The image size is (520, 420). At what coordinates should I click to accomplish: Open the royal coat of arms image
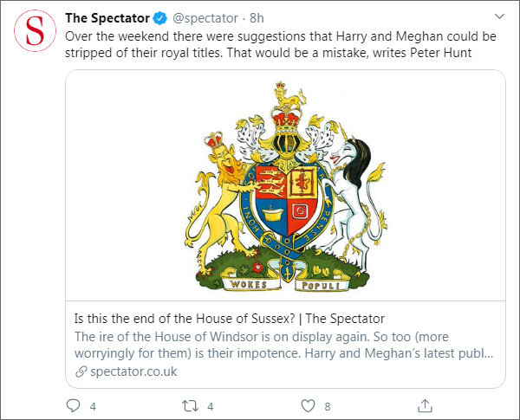(x=286, y=185)
